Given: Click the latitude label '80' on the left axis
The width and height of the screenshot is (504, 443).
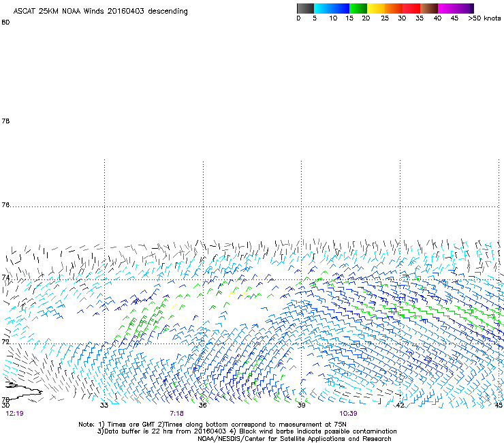Looking at the screenshot, I should tap(5, 22).
